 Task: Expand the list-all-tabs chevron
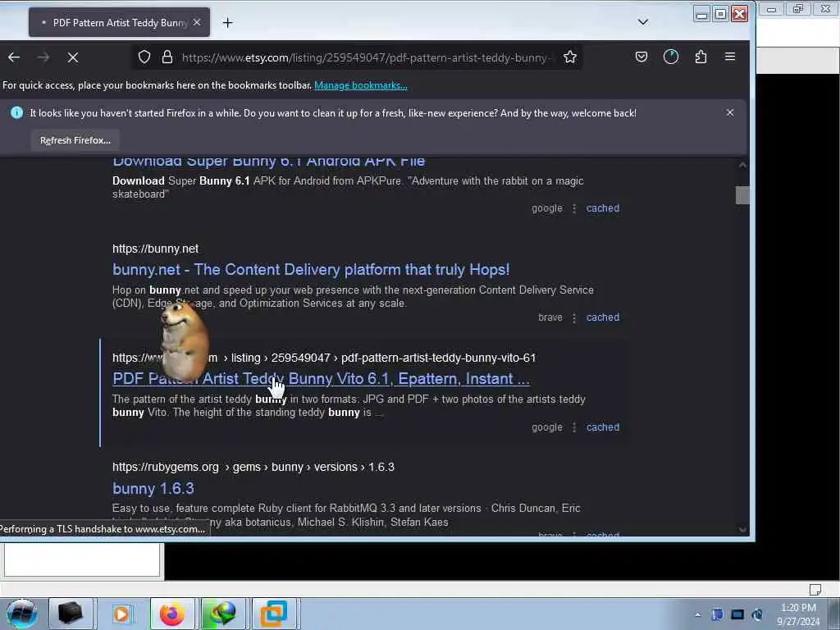point(643,22)
